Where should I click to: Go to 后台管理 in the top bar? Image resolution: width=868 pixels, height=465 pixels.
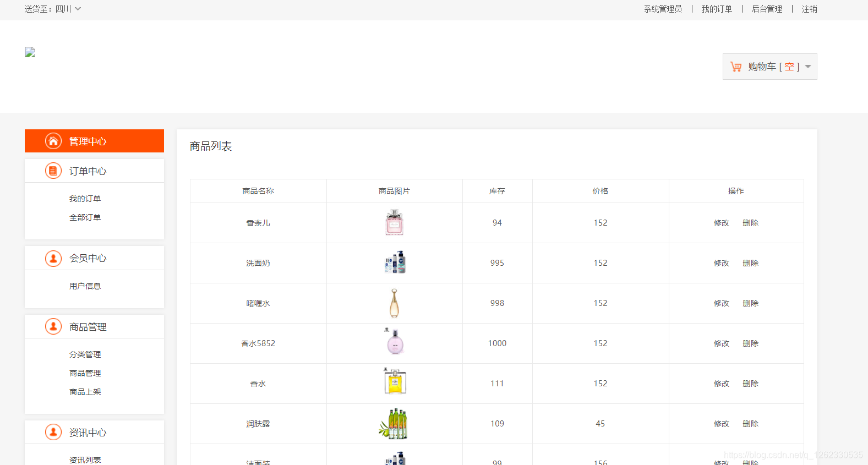pos(767,9)
